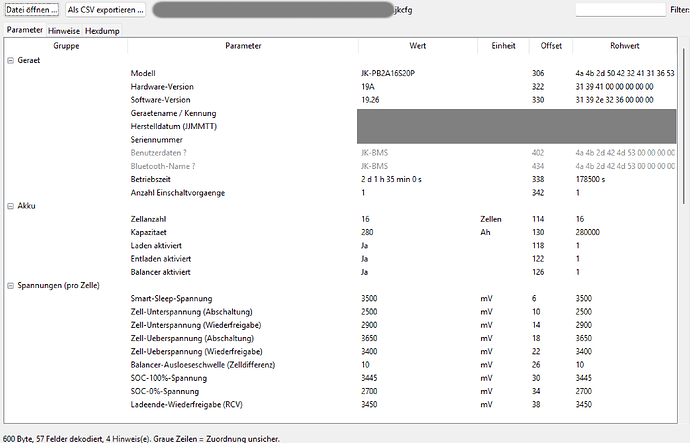This screenshot has width=690, height=443.
Task: Switch to the Parameter tab
Action: point(25,30)
